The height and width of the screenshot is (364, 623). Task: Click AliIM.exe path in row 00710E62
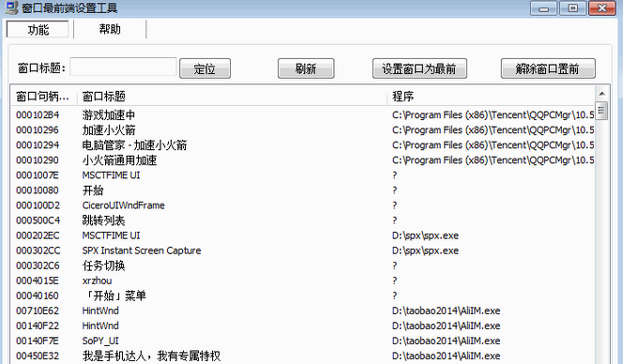click(446, 311)
